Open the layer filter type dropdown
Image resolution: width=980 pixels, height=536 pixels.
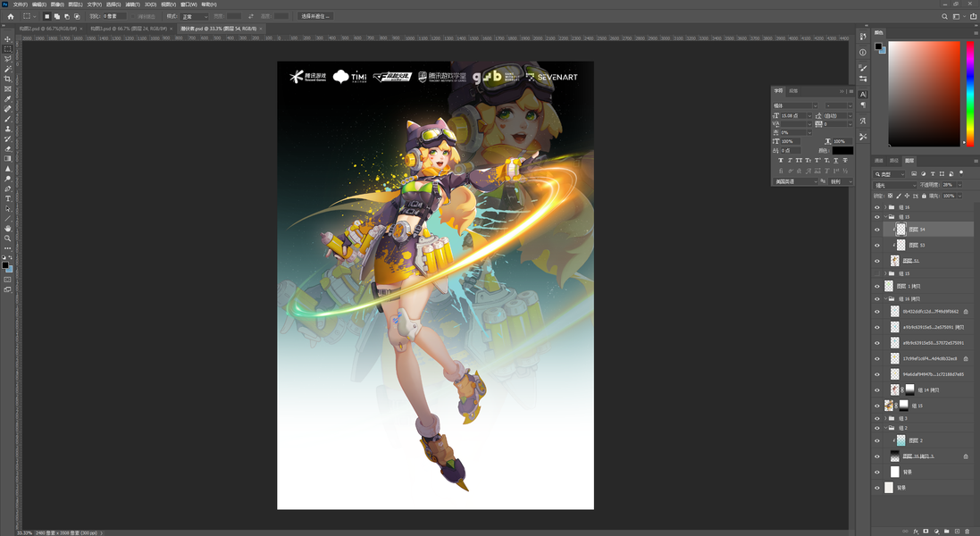[x=890, y=174]
